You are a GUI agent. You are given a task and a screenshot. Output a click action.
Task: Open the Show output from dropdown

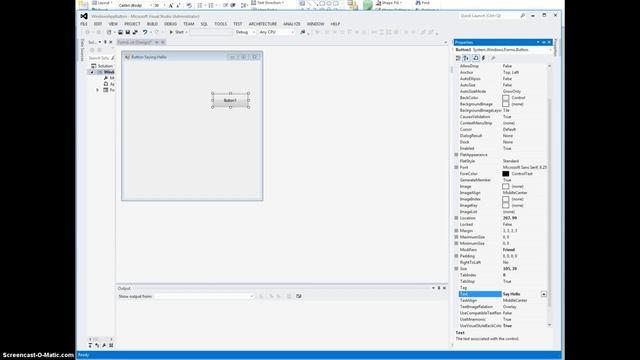pos(204,296)
